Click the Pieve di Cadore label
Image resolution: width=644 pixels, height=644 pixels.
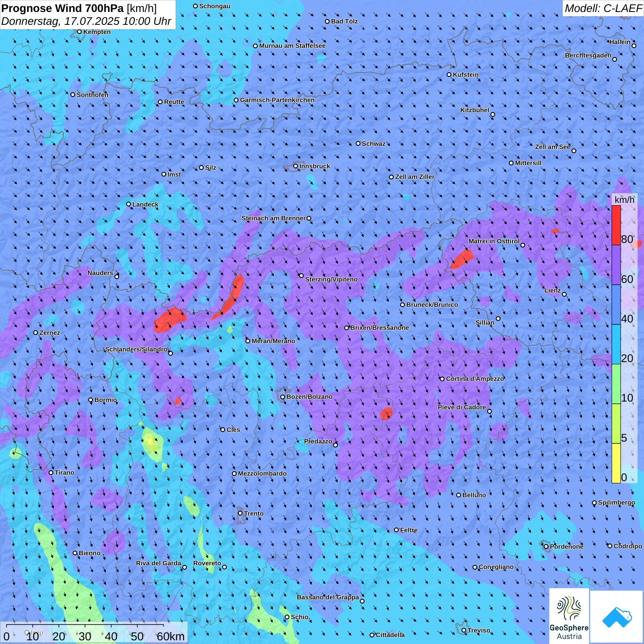(462, 407)
